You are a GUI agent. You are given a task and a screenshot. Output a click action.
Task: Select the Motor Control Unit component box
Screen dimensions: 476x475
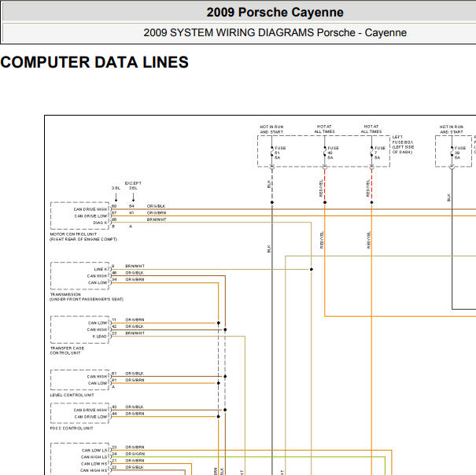(x=79, y=215)
